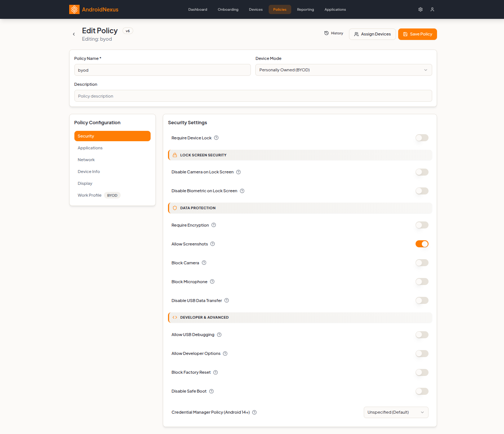Click the Save Policy button
Image resolution: width=504 pixels, height=434 pixels.
[417, 34]
